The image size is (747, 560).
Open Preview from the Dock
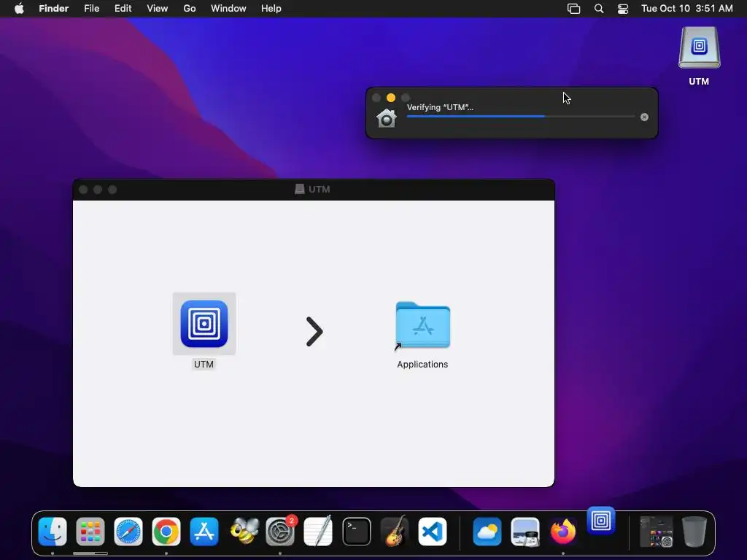tap(525, 532)
